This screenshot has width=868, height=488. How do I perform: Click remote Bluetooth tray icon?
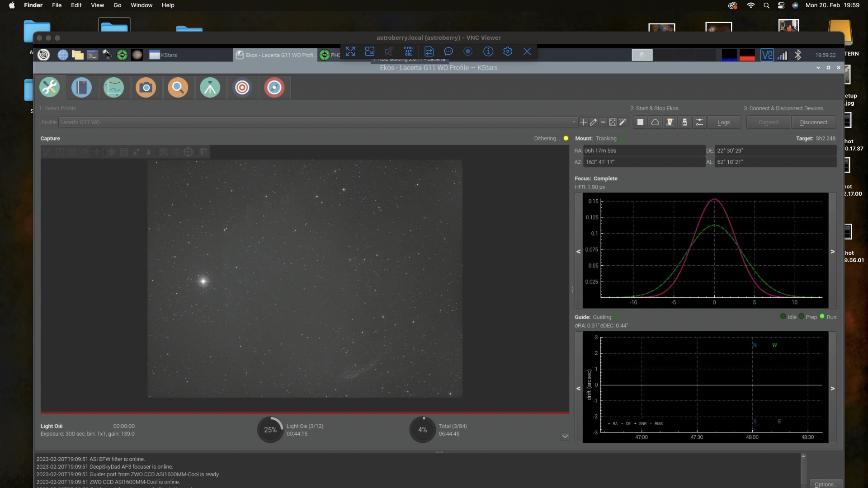[x=798, y=55]
